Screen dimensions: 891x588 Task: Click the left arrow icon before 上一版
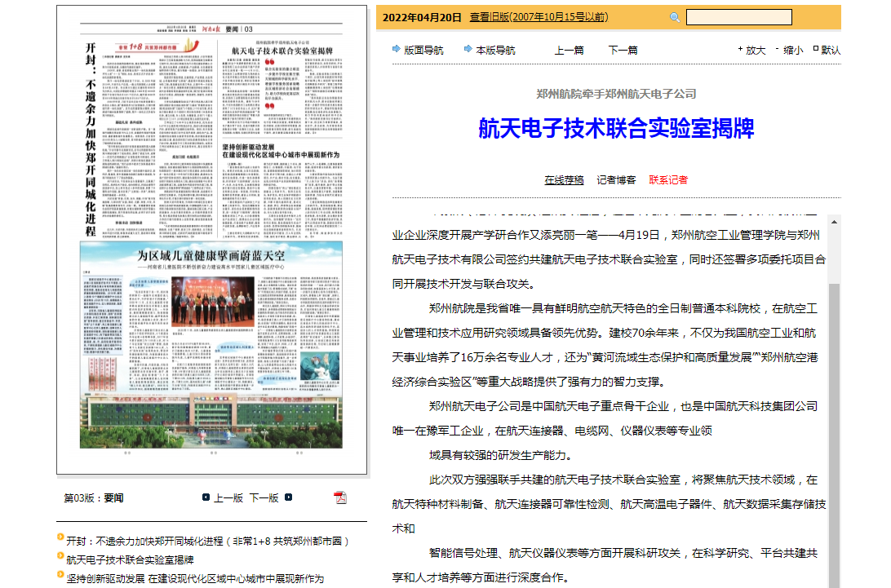(x=206, y=497)
